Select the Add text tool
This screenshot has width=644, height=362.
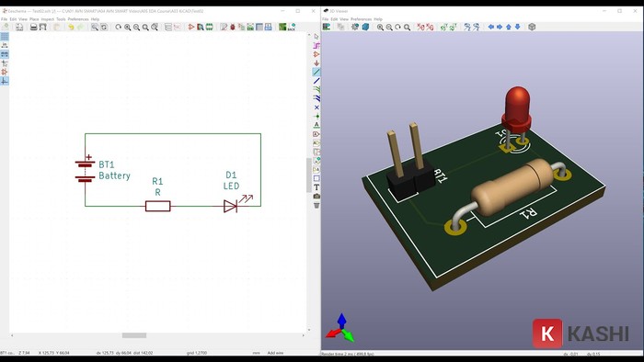click(316, 187)
